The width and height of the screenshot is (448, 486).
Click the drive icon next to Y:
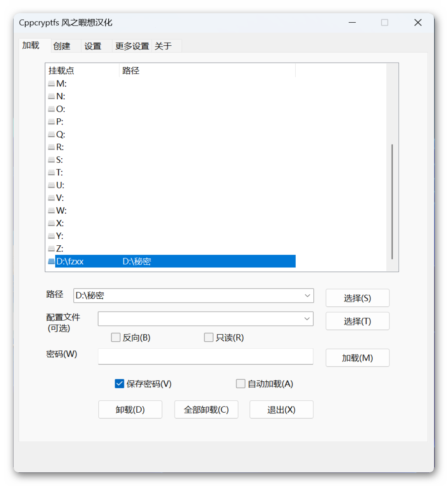[51, 236]
